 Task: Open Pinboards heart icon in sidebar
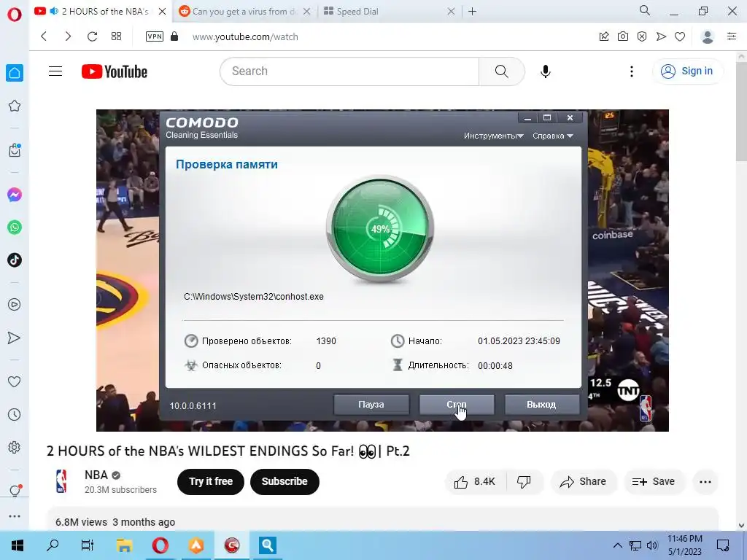[15, 381]
